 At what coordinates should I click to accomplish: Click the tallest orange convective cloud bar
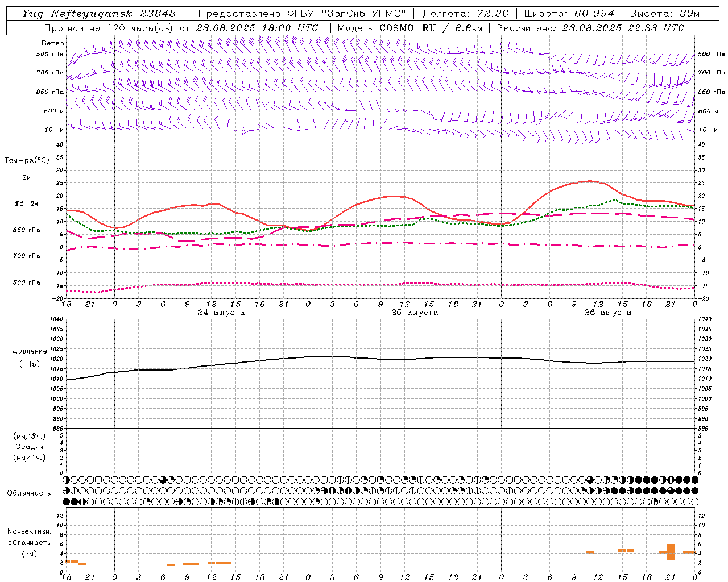coord(671,552)
